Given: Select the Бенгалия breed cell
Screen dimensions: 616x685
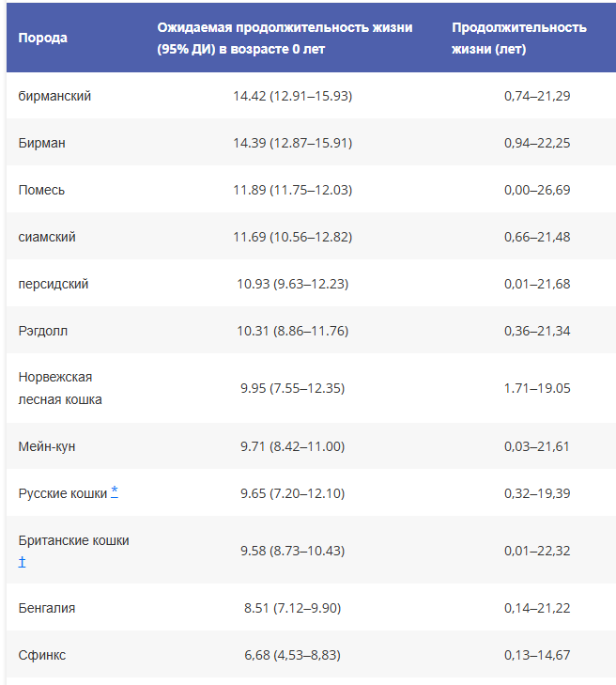Looking at the screenshot, I should tap(47, 608).
